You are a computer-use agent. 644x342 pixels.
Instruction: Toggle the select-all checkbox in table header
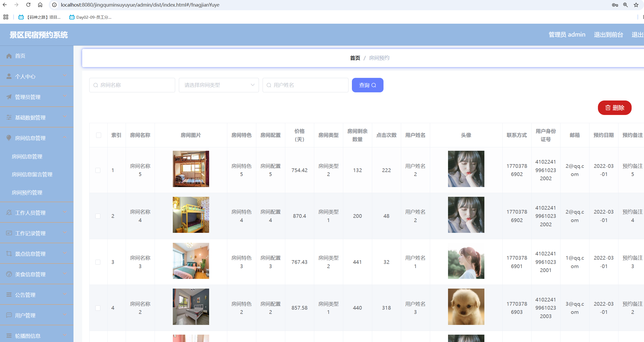(x=99, y=135)
